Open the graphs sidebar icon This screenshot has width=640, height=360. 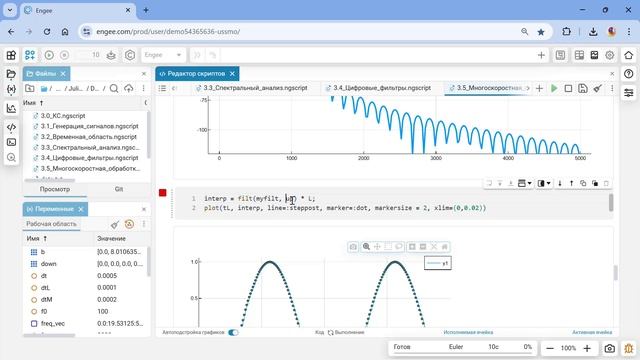(11, 108)
